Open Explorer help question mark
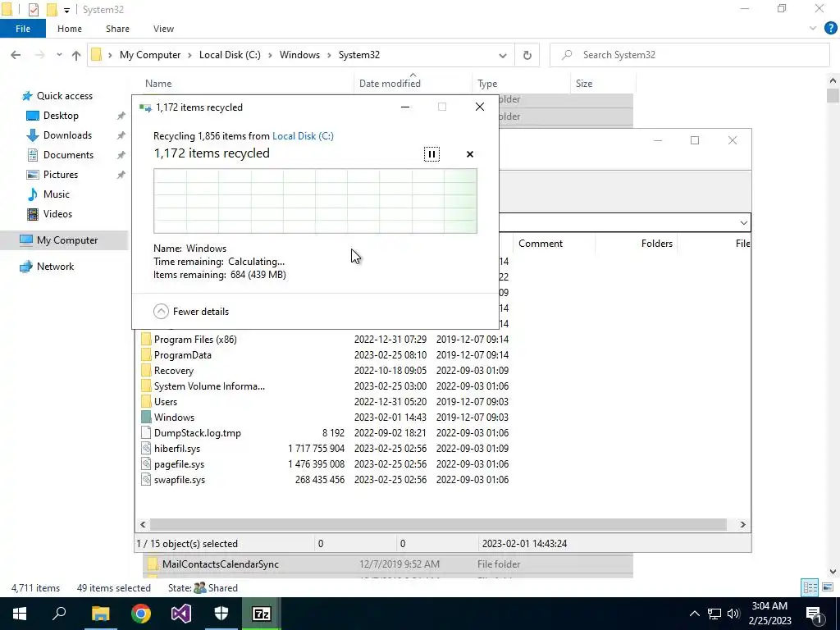840x630 pixels. 830,29
